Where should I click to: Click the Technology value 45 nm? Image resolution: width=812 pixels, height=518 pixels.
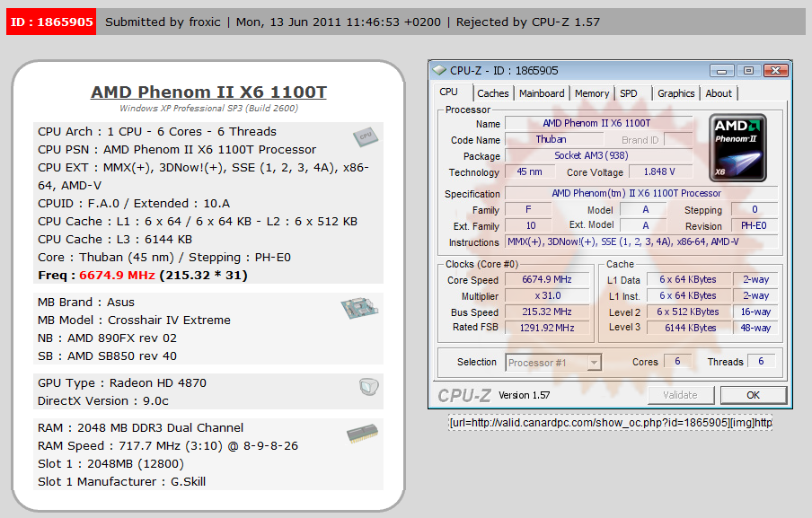coord(530,171)
